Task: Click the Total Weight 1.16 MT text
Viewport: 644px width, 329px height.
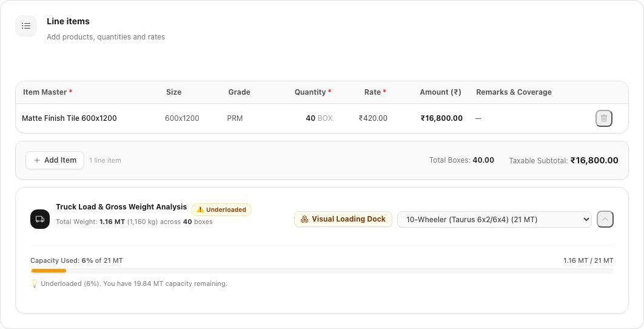Action: [x=90, y=222]
